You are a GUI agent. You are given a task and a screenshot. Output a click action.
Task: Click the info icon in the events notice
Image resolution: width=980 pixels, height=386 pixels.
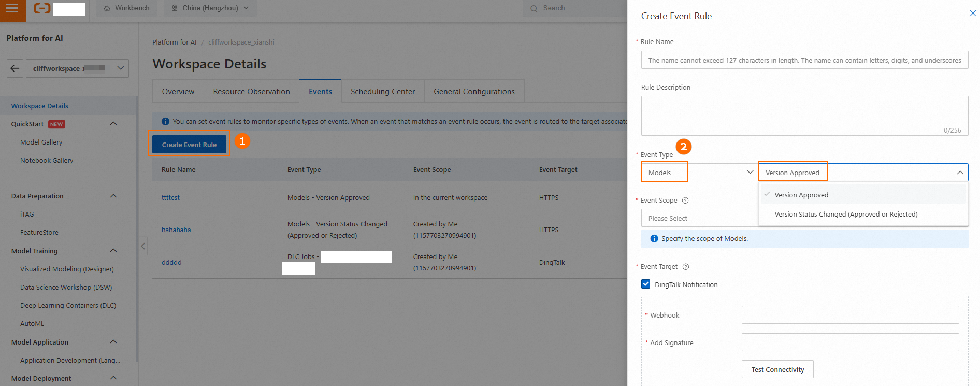point(165,122)
